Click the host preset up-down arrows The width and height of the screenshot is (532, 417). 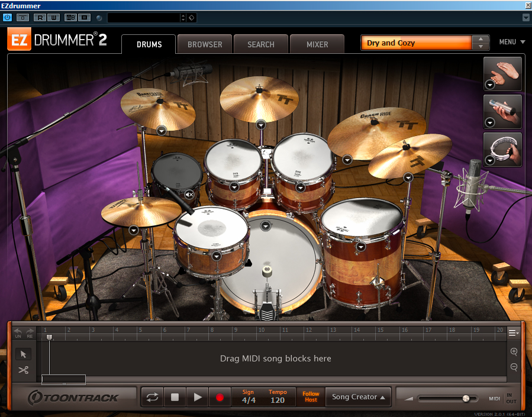click(x=183, y=18)
